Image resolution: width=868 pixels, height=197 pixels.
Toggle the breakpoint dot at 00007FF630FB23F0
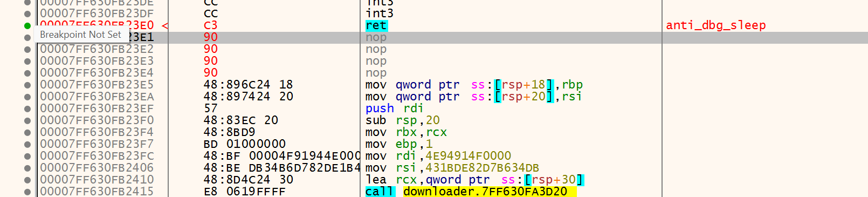(x=27, y=120)
